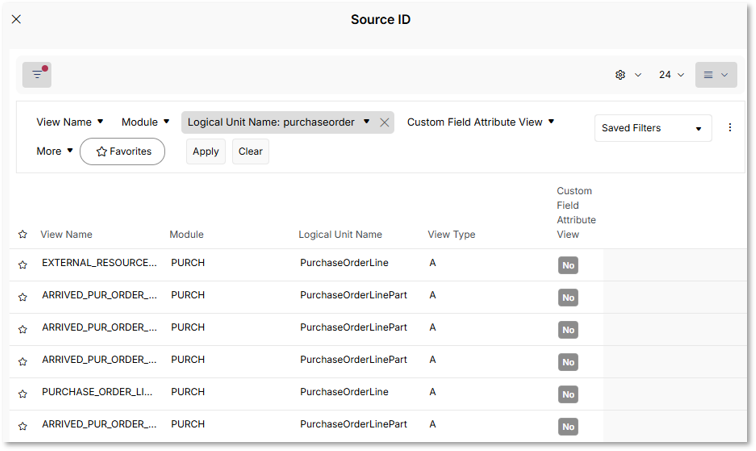Sort by View Type column header

451,234
